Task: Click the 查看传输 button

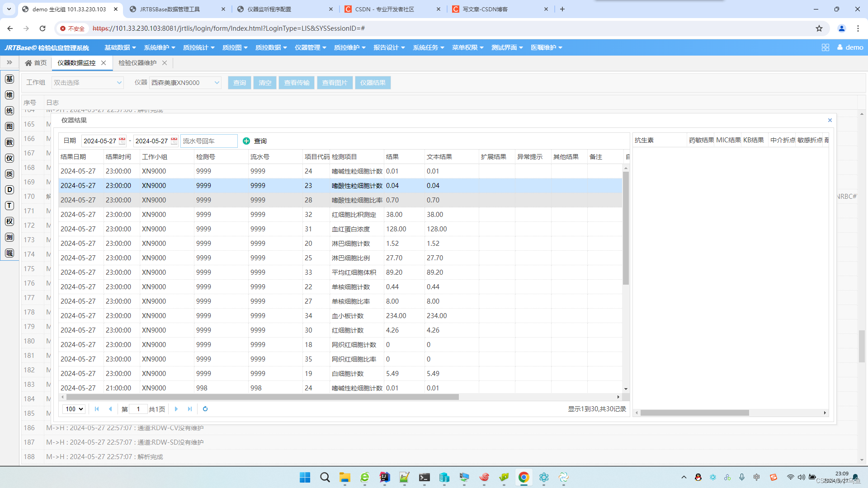Action: 297,83
